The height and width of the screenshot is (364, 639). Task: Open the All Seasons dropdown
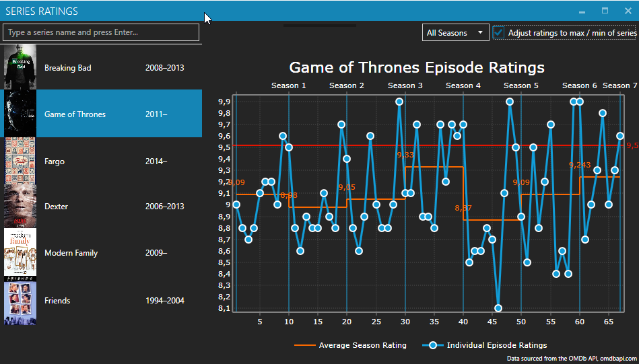pyautogui.click(x=456, y=33)
